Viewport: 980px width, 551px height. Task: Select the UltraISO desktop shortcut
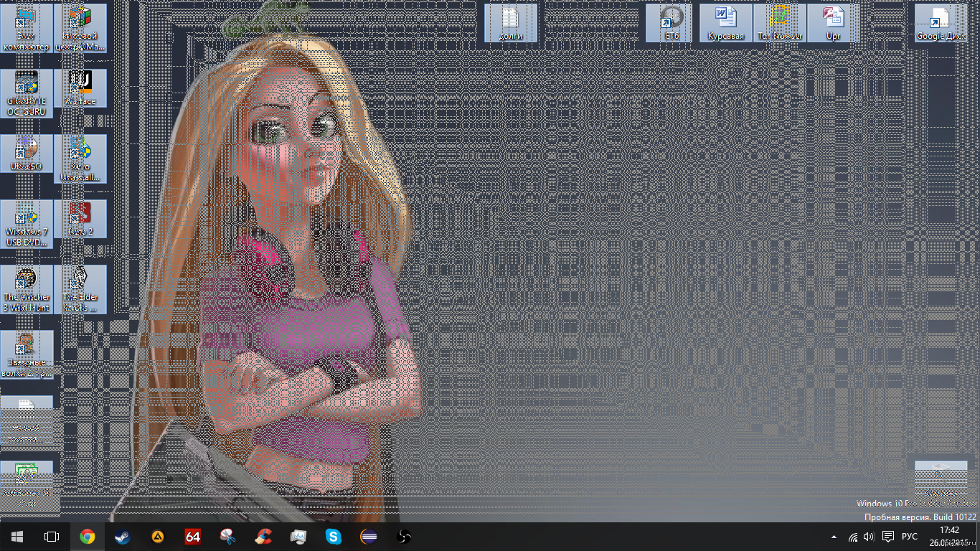[27, 154]
